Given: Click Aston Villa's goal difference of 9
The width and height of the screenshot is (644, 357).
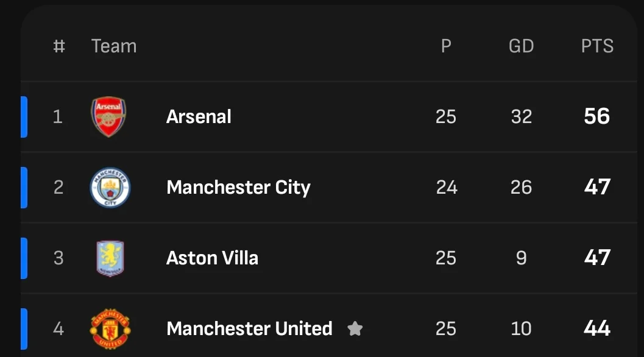Looking at the screenshot, I should (521, 258).
